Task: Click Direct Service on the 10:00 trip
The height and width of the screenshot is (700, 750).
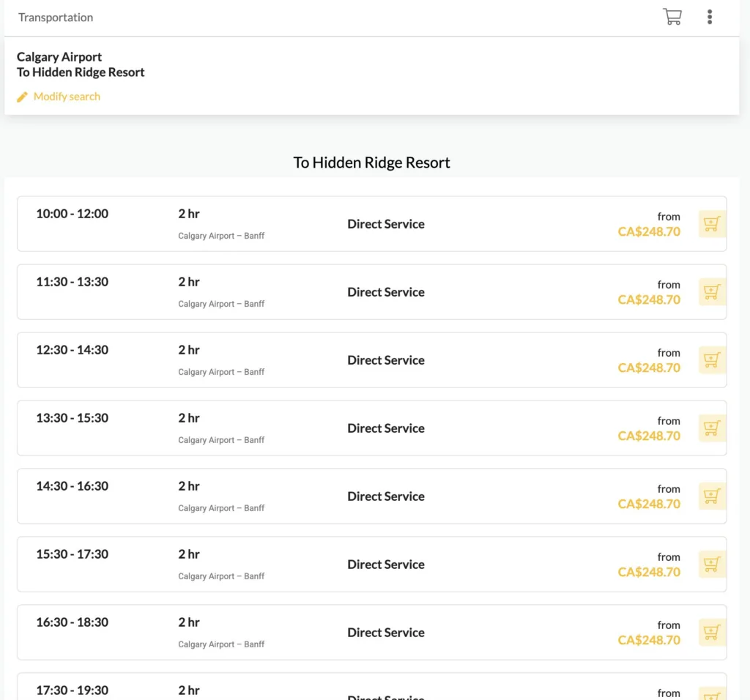Action: [x=386, y=224]
